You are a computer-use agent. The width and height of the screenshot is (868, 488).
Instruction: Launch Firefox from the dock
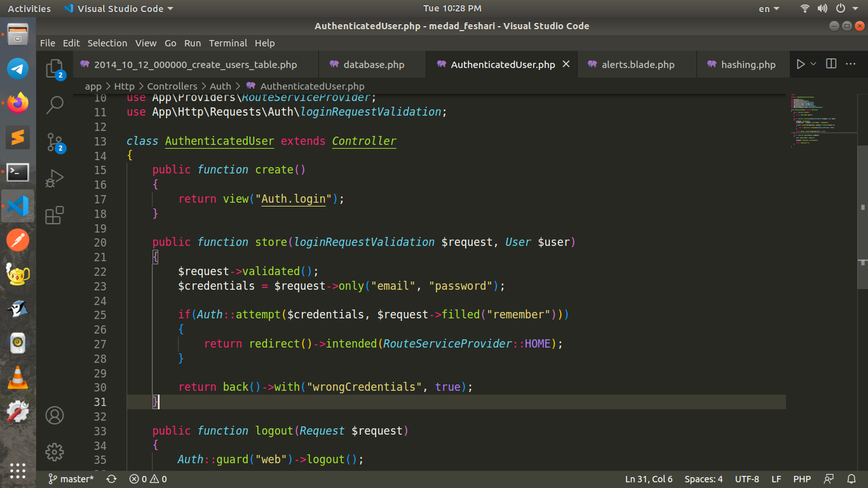coord(18,103)
